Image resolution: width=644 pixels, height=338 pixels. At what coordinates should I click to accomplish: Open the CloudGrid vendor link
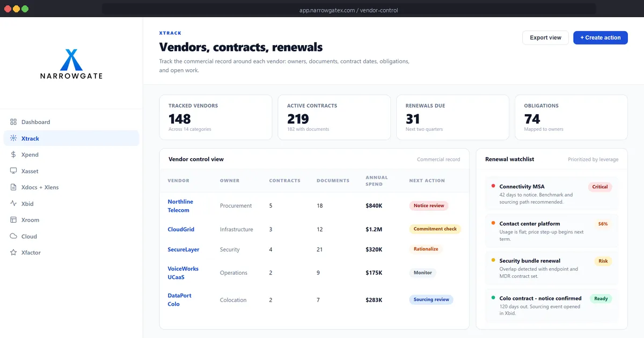pyautogui.click(x=181, y=229)
